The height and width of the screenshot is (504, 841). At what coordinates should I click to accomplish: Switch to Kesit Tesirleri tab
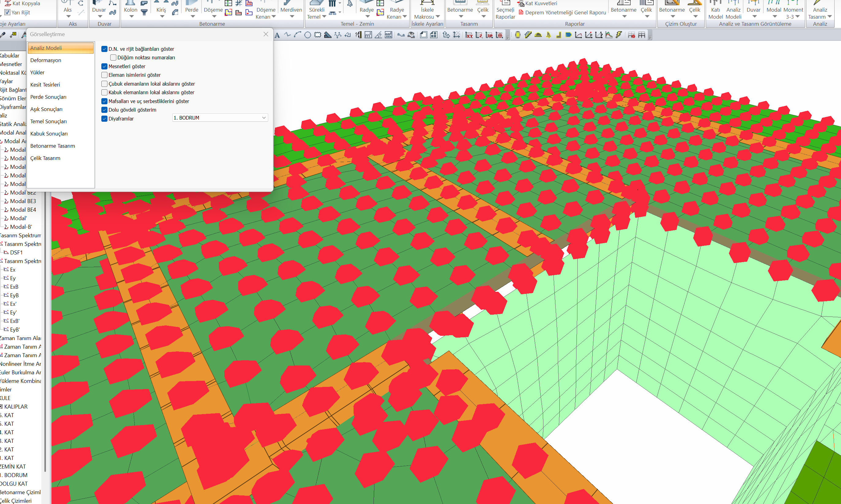pos(45,85)
